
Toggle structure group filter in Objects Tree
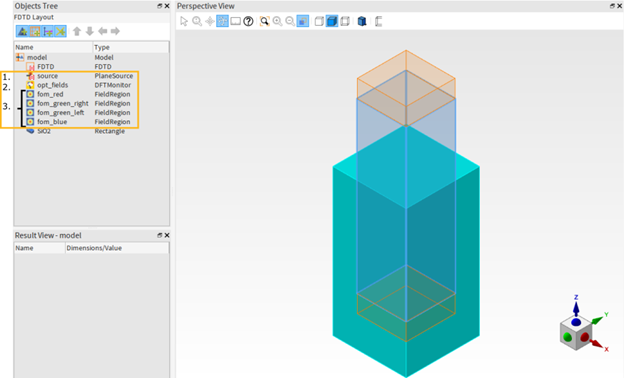[x=22, y=31]
